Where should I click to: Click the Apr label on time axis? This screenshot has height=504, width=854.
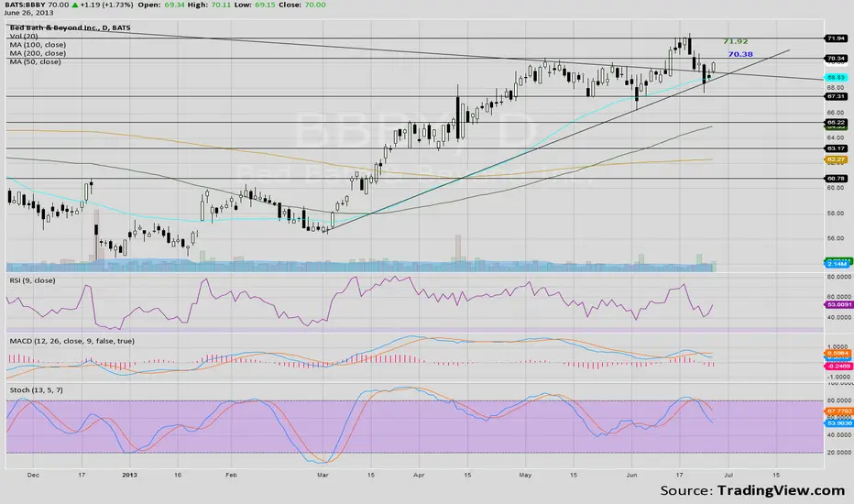point(419,475)
